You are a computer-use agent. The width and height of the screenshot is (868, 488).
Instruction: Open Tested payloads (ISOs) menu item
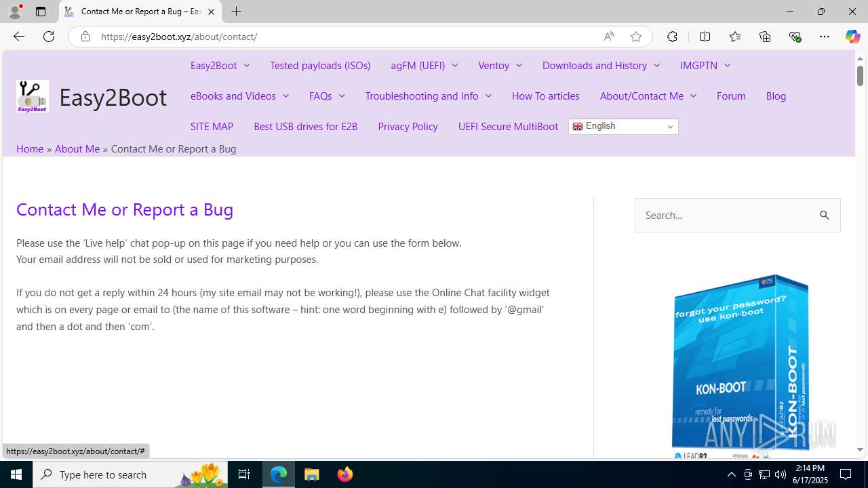pyautogui.click(x=320, y=65)
